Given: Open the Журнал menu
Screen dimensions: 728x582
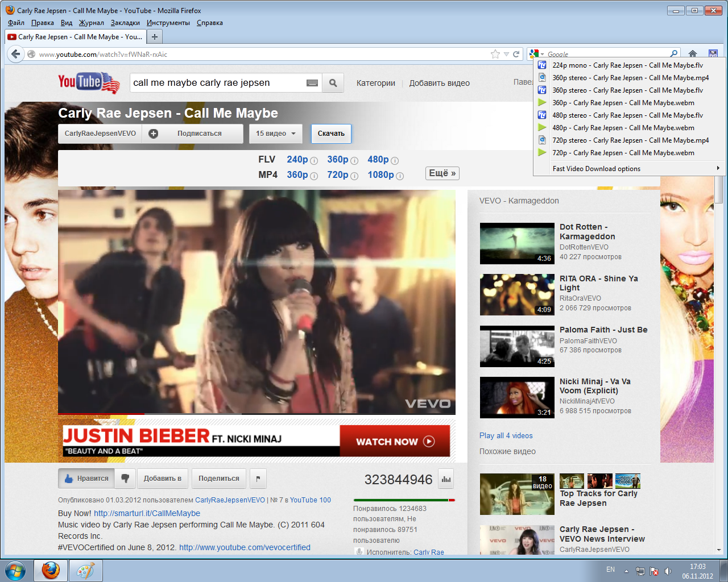Looking at the screenshot, I should [91, 23].
